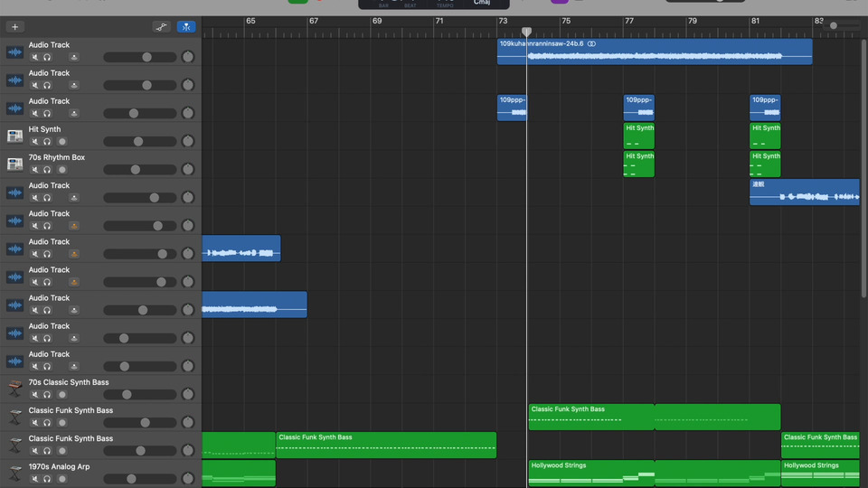
Task: Solo the track holding the 109kuhannranninsaw region
Action: [47, 57]
